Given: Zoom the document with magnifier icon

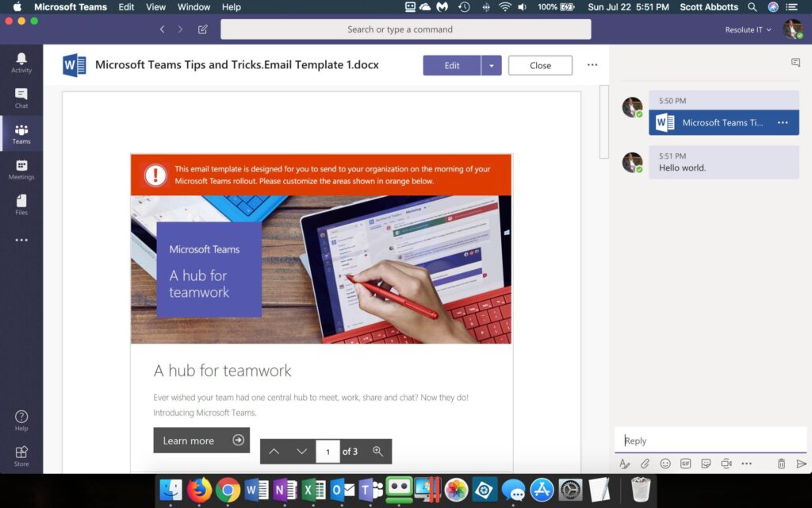Looking at the screenshot, I should 378,452.
